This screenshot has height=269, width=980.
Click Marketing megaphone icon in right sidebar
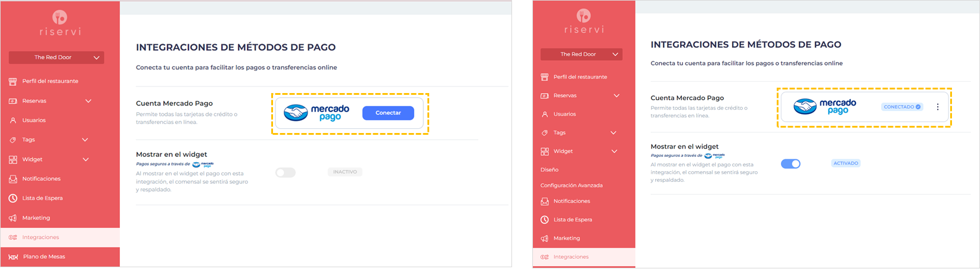pos(544,238)
